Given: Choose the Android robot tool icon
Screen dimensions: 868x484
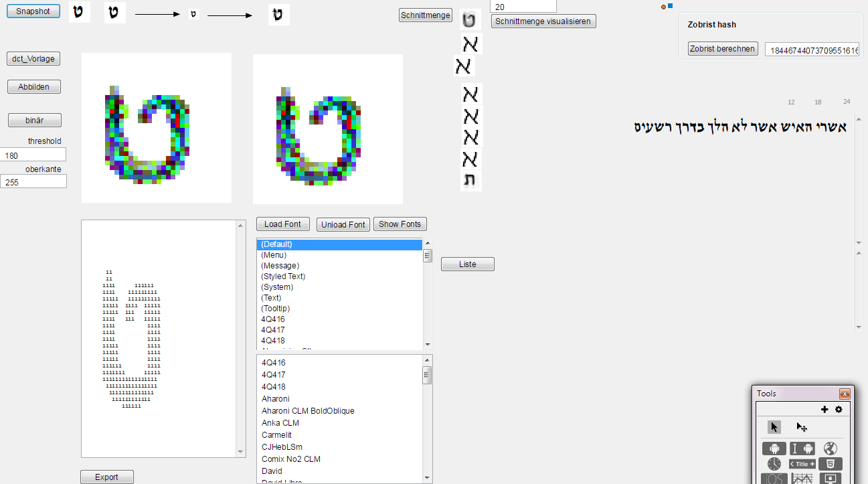Looking at the screenshot, I should click(774, 449).
